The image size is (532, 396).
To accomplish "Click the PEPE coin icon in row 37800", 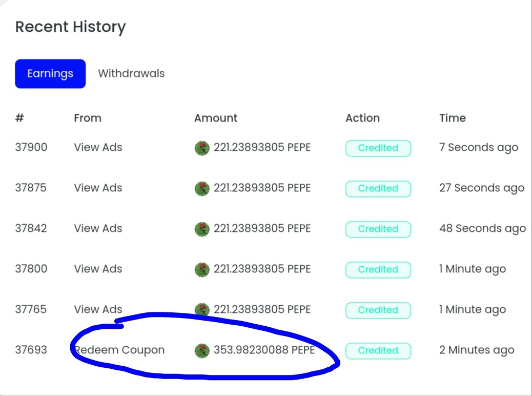I will coord(202,269).
